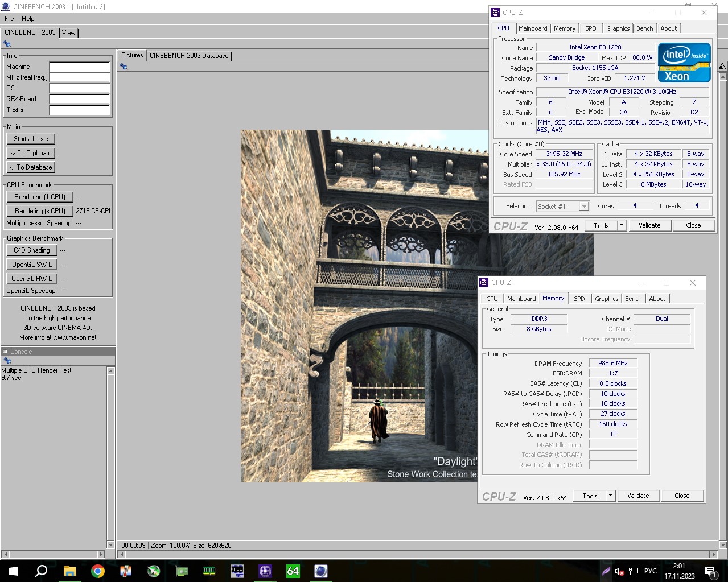Click the muted volume tray icon
Viewport: 728px width, 582px height.
point(619,571)
